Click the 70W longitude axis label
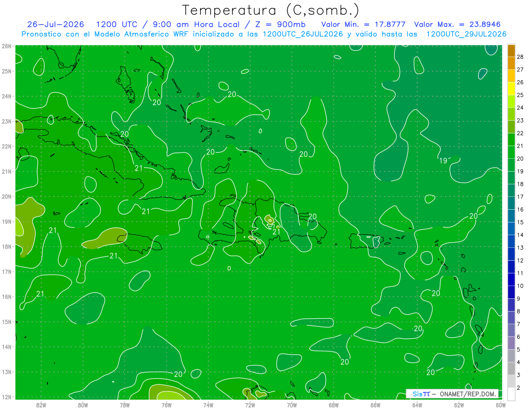Image resolution: width=532 pixels, height=411 pixels. 292,405
